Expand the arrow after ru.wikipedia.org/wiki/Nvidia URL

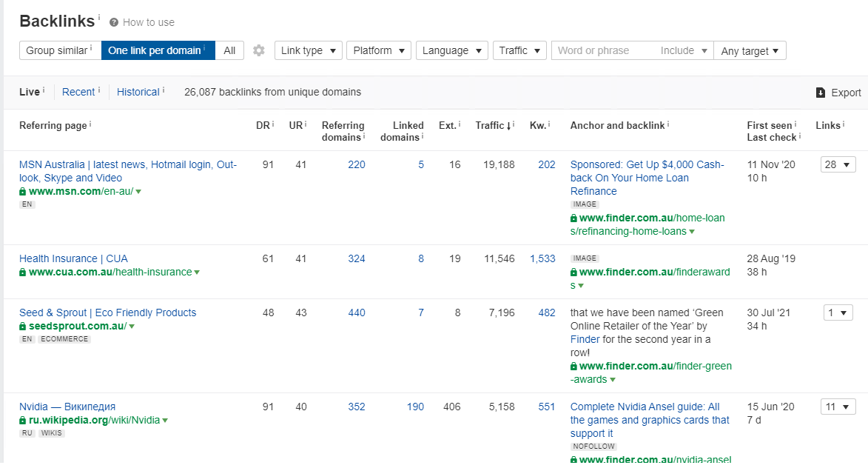point(165,421)
